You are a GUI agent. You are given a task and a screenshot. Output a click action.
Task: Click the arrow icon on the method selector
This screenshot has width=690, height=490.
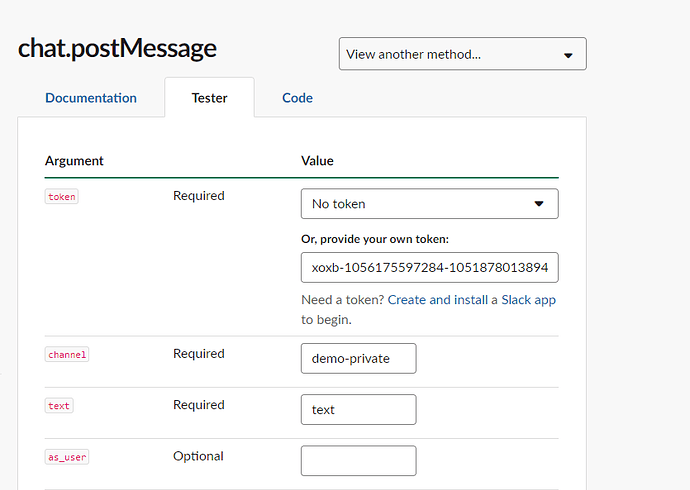568,55
